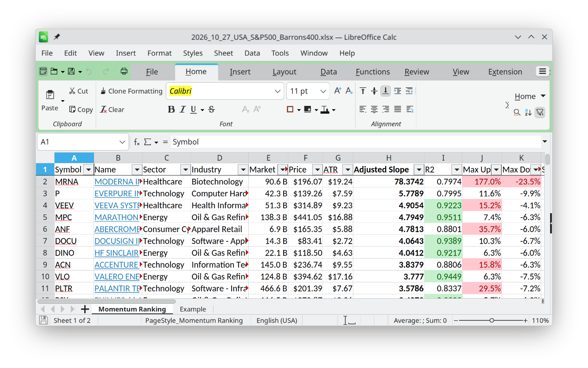The height and width of the screenshot is (368, 588).
Task: Activate Clone Formatting paintbrush
Action: click(x=131, y=91)
